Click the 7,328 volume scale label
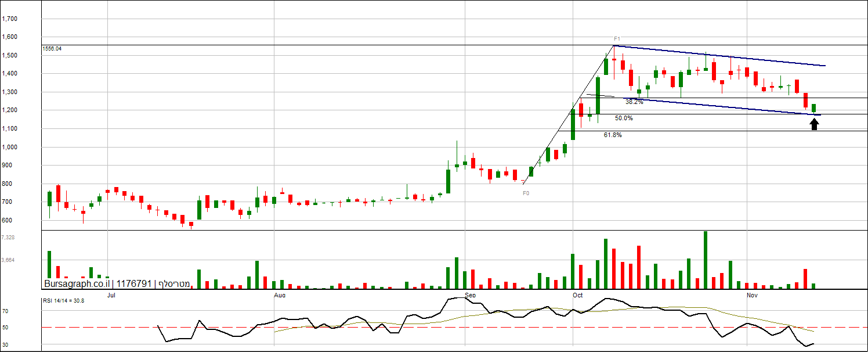Image resolution: width=868 pixels, height=352 pixels. pos(8,238)
